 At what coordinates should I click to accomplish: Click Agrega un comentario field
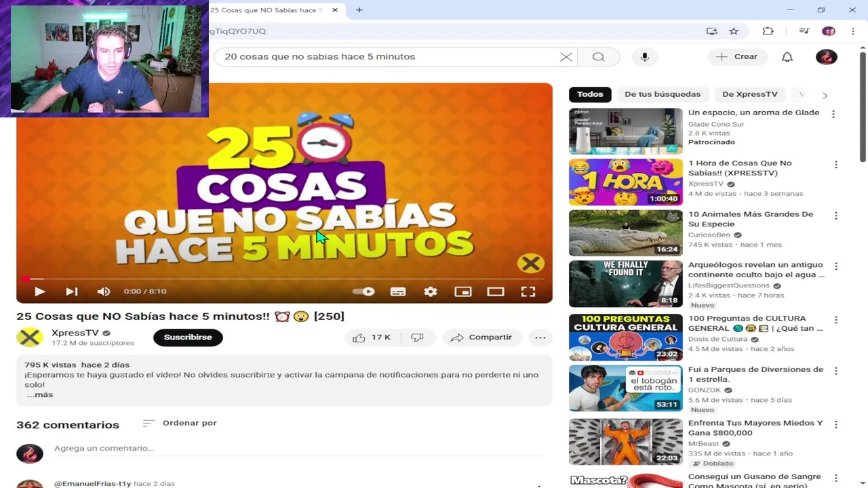pyautogui.click(x=298, y=449)
